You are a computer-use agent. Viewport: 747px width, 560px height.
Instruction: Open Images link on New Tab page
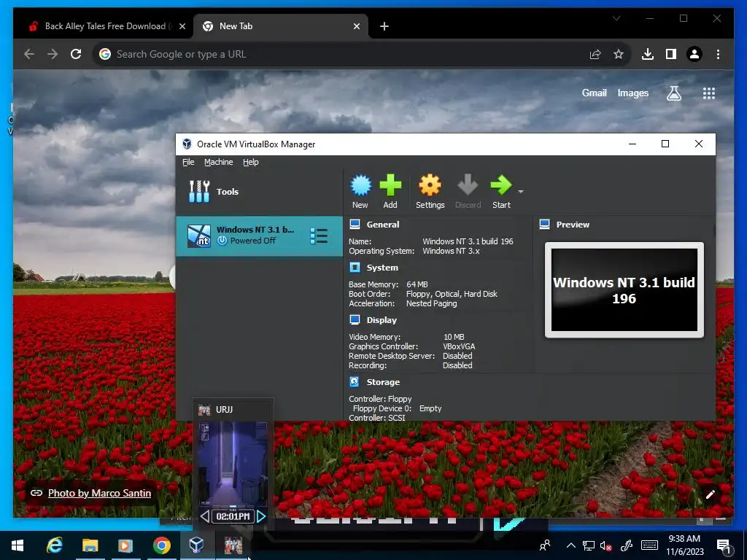[632, 93]
